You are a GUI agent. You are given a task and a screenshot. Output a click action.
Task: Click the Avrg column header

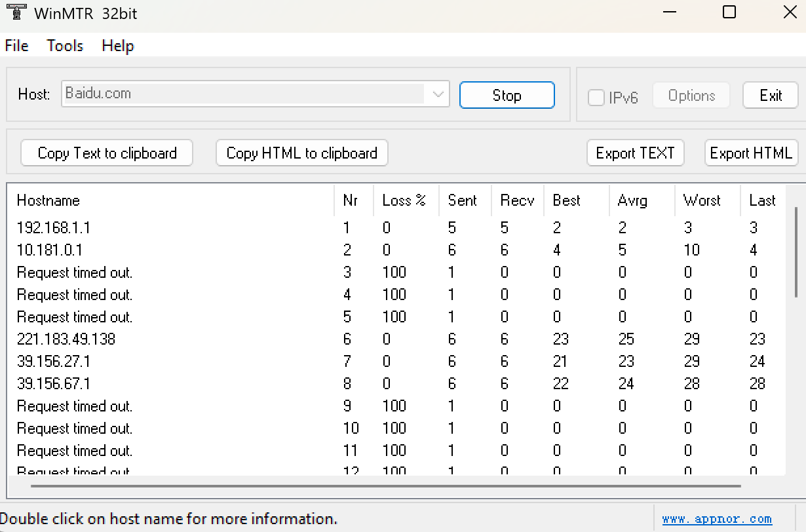(642, 200)
